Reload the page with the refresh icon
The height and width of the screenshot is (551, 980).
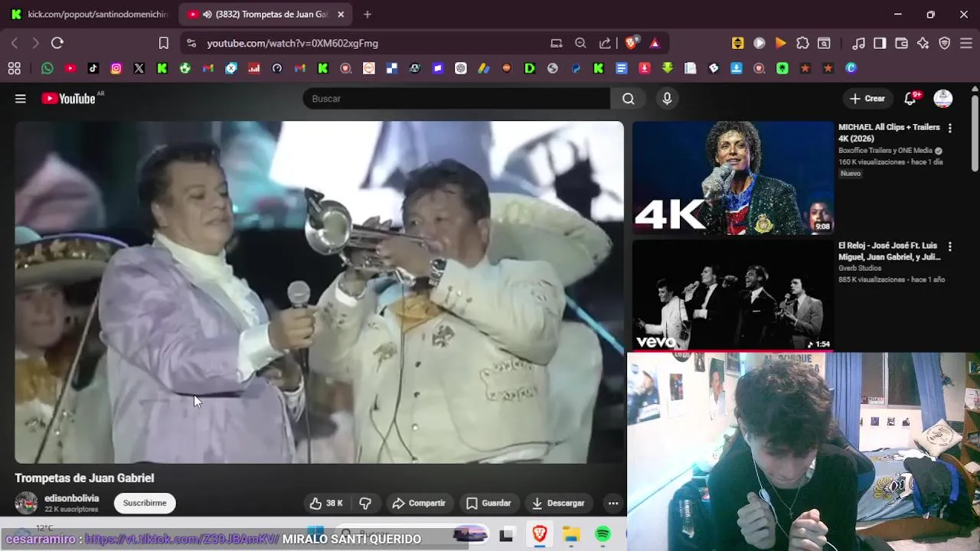[x=57, y=44]
